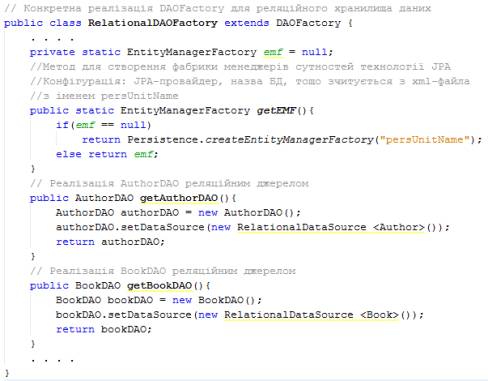Viewport: 488px width, 381px height.
Task: Click RelationalDataSource <Author> expression
Action: pos(331,227)
